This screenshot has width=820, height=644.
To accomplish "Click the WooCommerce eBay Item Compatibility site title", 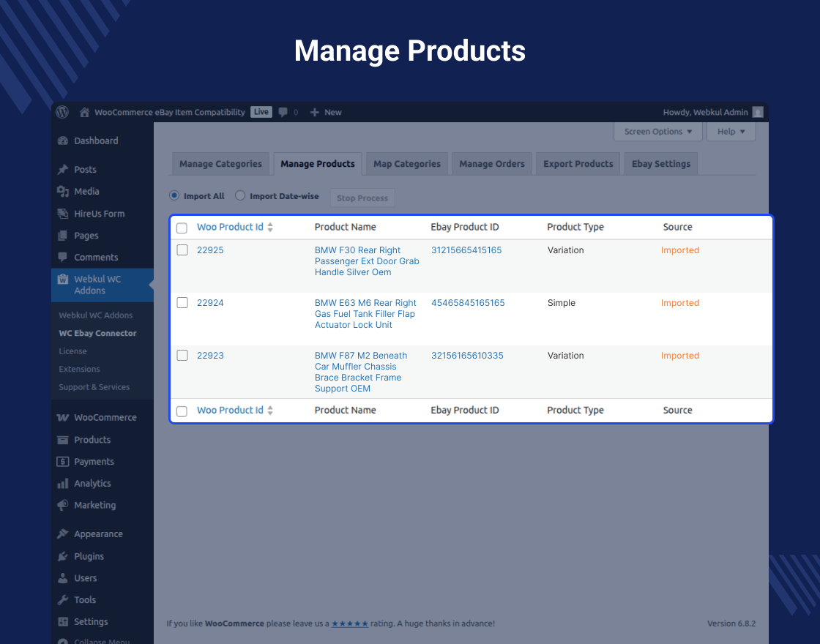I will (x=169, y=113).
